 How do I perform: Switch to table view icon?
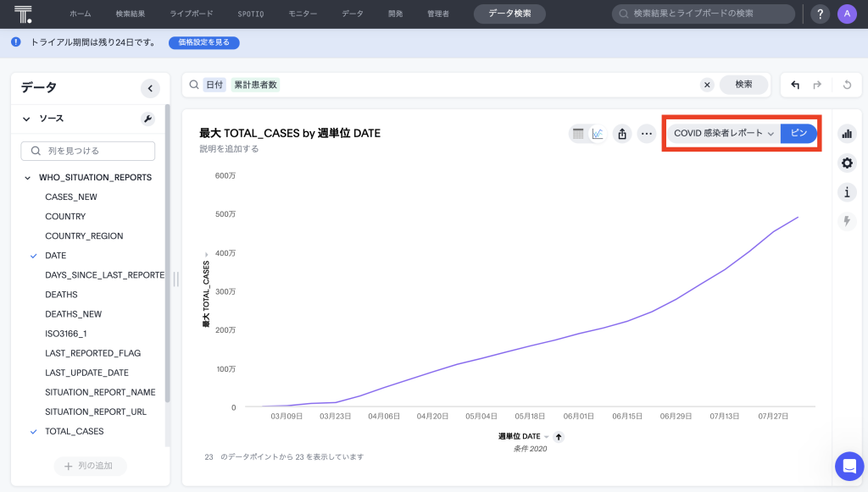[578, 134]
